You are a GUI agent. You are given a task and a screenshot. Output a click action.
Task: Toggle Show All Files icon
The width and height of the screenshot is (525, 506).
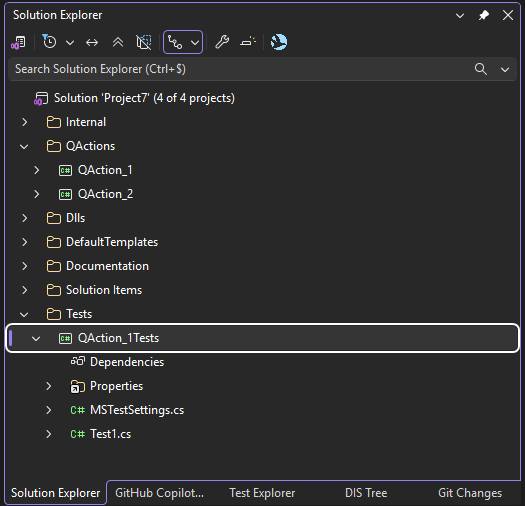144,42
